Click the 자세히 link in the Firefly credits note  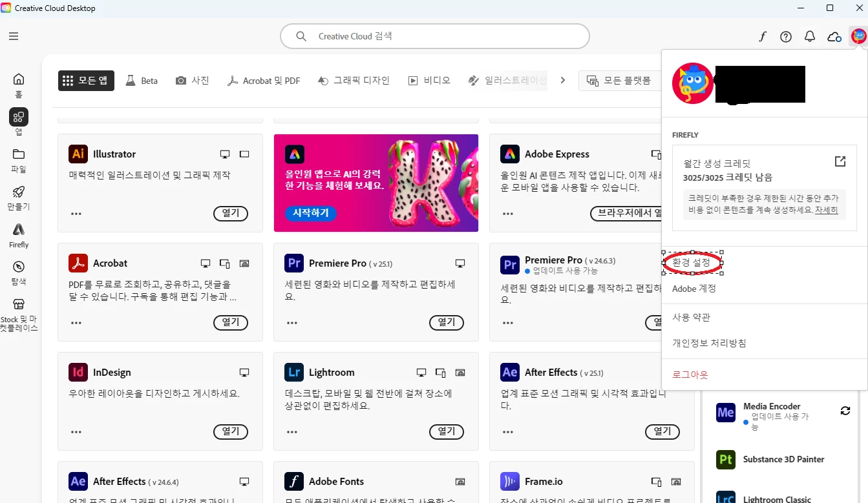click(x=826, y=210)
